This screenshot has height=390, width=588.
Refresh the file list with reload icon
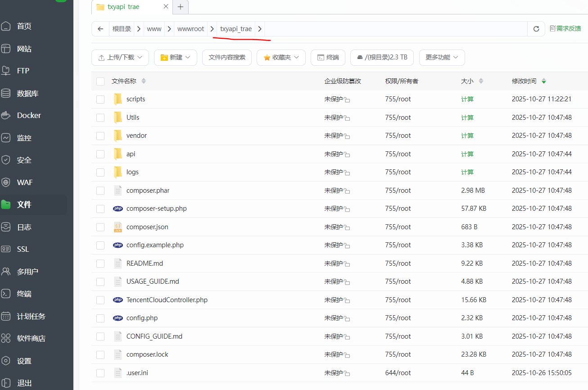[536, 29]
